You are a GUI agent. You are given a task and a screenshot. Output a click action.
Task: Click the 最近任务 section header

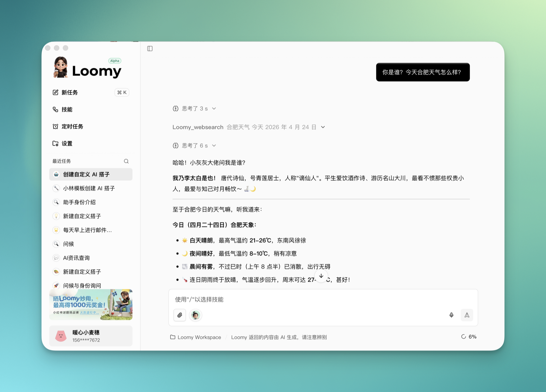62,161
